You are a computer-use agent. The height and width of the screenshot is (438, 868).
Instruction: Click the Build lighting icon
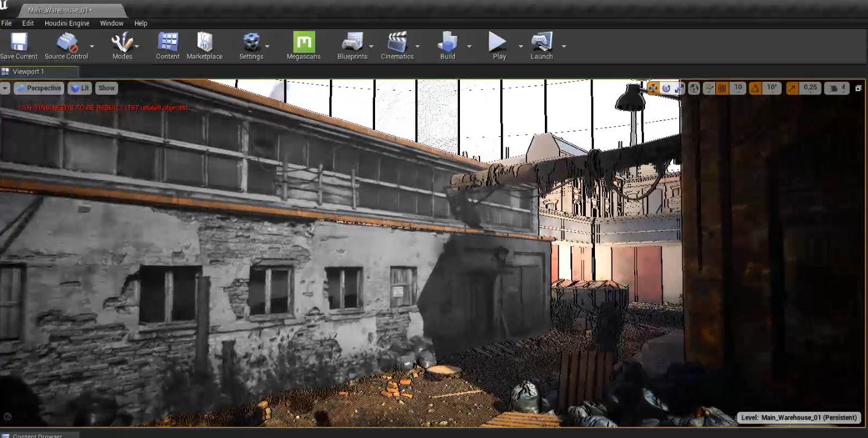[448, 46]
